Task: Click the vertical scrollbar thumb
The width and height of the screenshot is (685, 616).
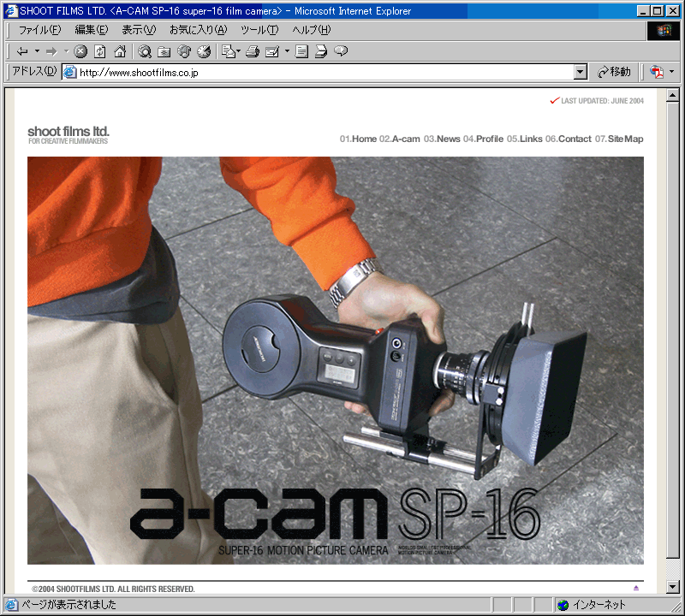Action: pyautogui.click(x=673, y=330)
